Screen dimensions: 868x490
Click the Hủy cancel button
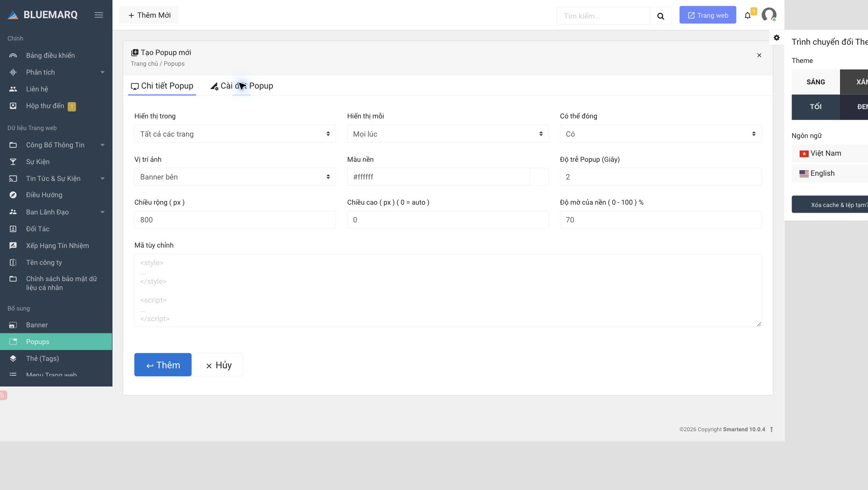click(x=218, y=365)
